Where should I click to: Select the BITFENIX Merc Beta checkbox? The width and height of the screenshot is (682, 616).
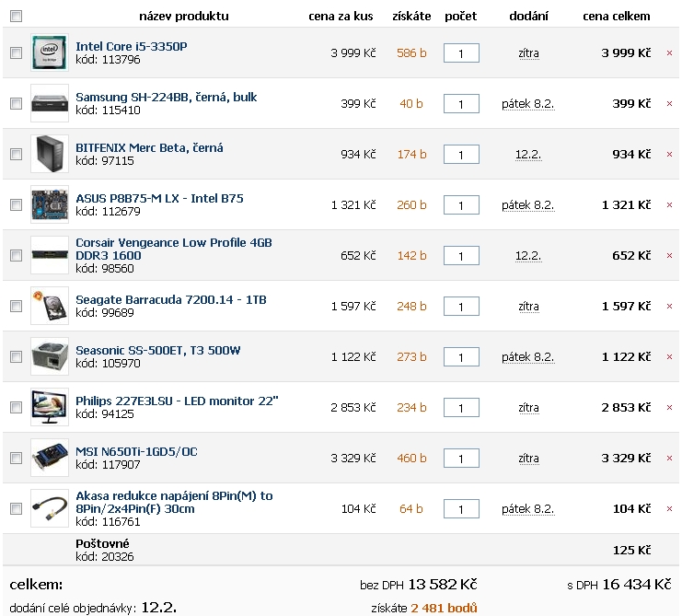coord(16,154)
